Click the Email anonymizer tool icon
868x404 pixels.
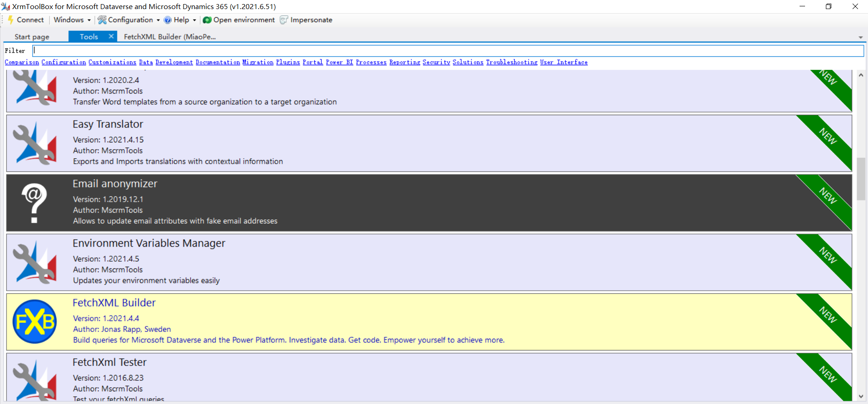(x=35, y=203)
